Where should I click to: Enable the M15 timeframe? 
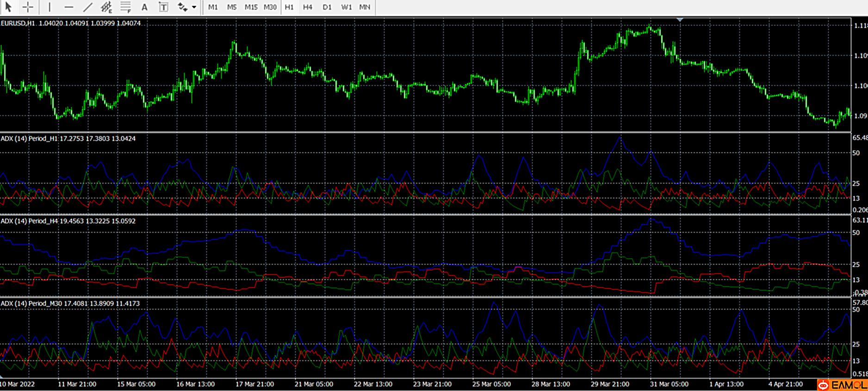pos(251,7)
